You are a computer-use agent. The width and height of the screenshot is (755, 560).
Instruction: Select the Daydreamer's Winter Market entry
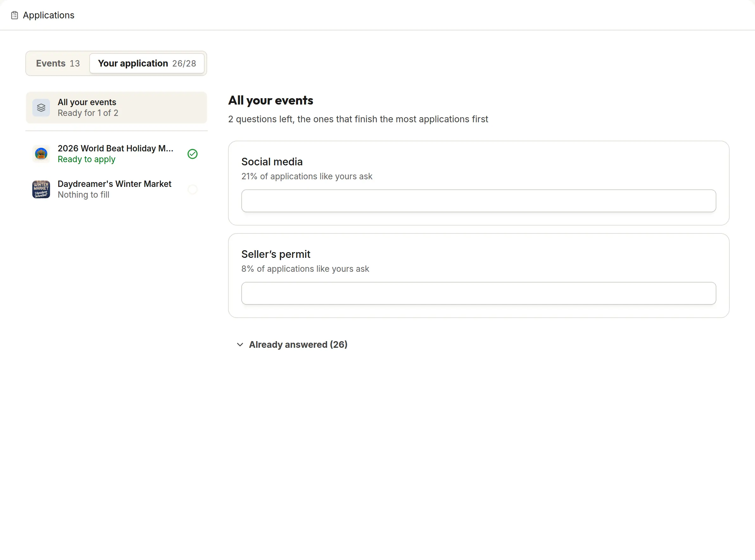pos(116,189)
